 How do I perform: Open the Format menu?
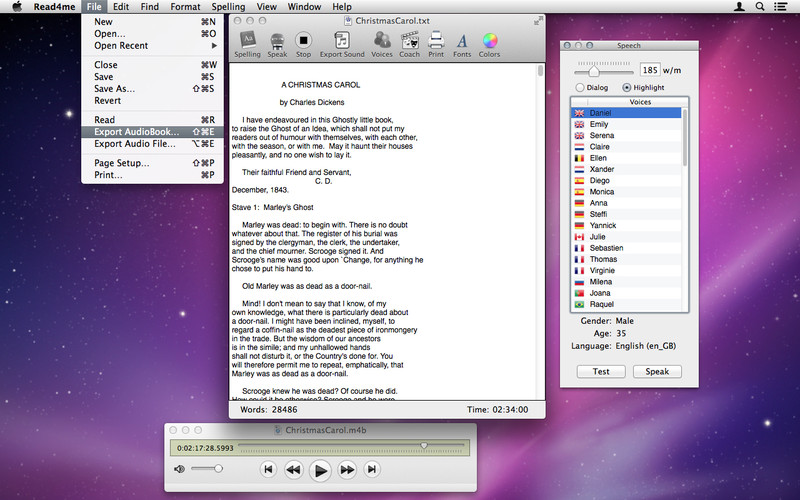point(185,7)
